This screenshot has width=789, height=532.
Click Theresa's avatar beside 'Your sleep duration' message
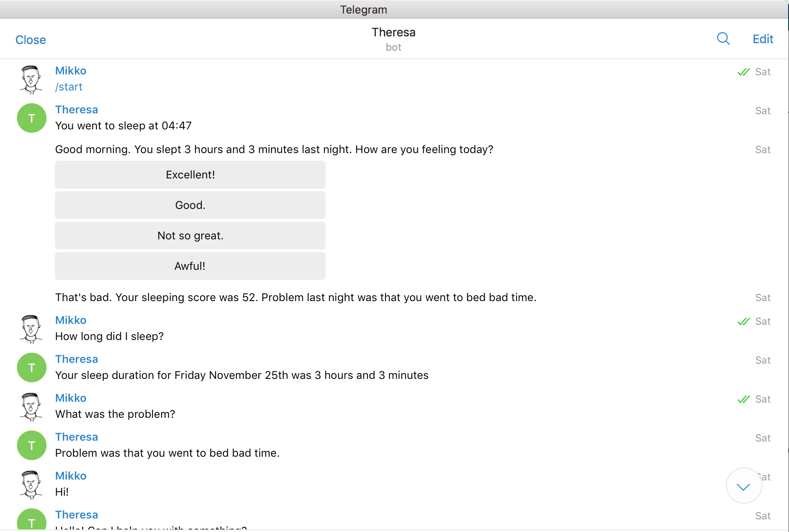pos(31,367)
